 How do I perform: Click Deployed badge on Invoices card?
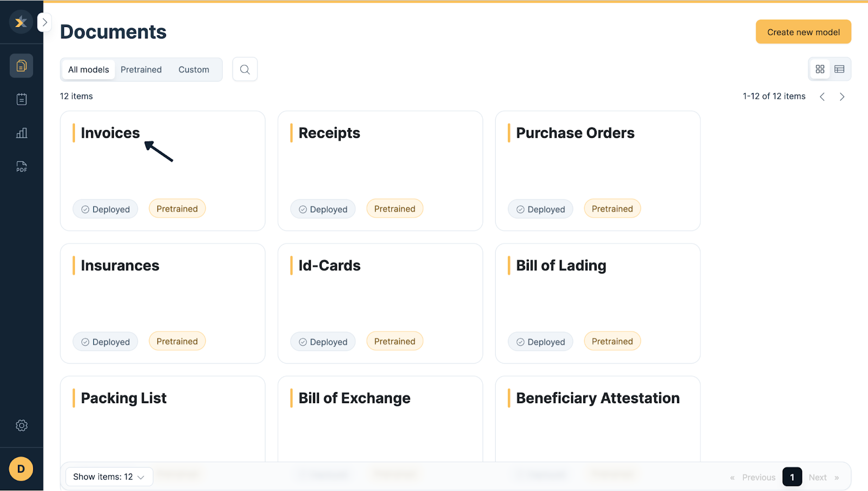105,209
